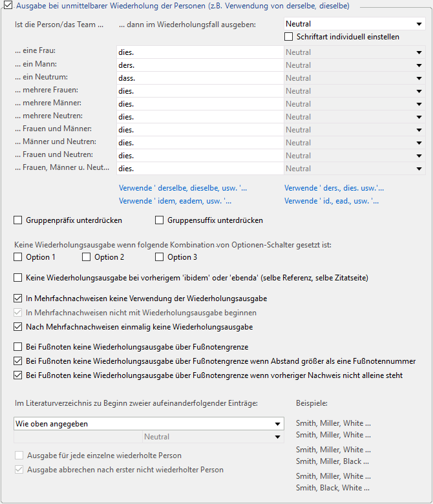Check the 'Option 2' checkbox
The height and width of the screenshot is (504, 433).
click(86, 257)
